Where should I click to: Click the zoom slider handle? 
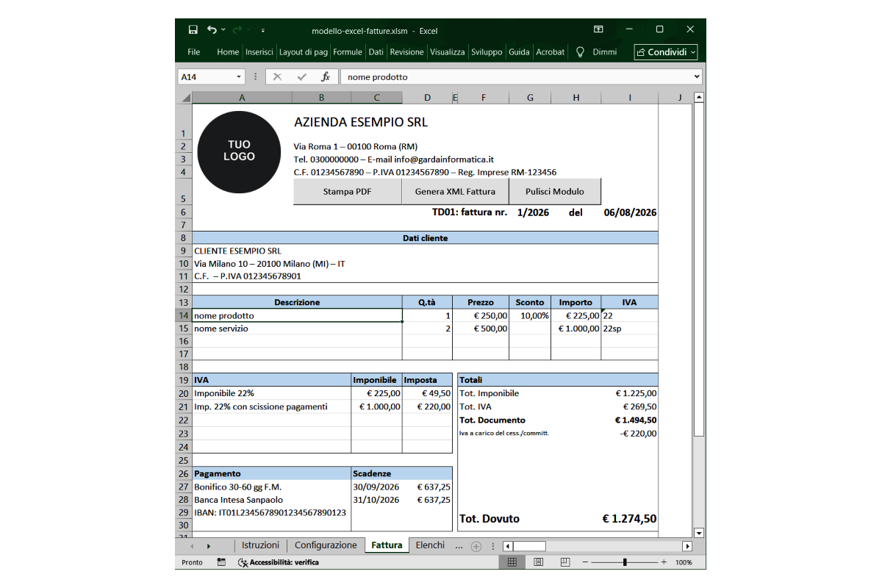(625, 562)
